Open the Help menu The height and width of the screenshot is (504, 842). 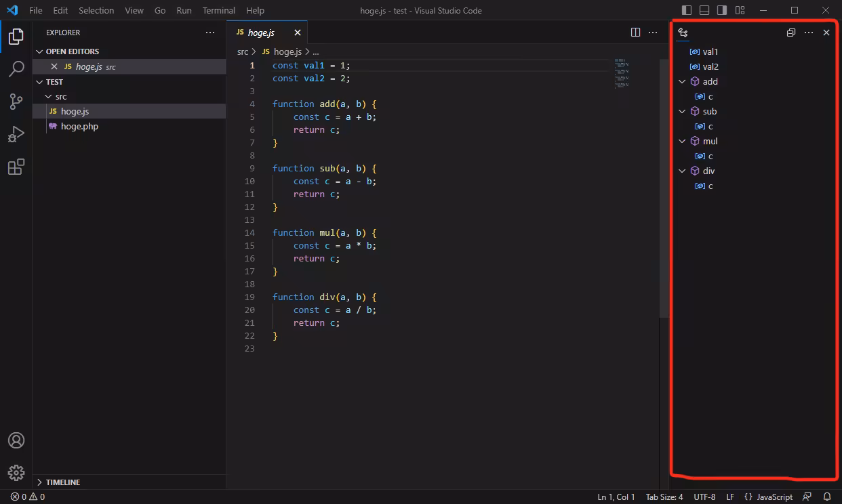(255, 10)
